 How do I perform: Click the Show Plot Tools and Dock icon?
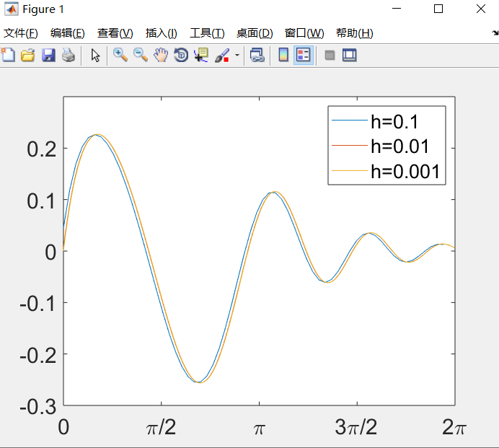tap(350, 55)
